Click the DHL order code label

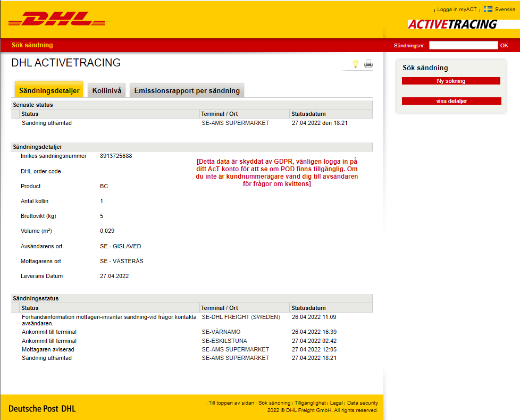tap(41, 171)
